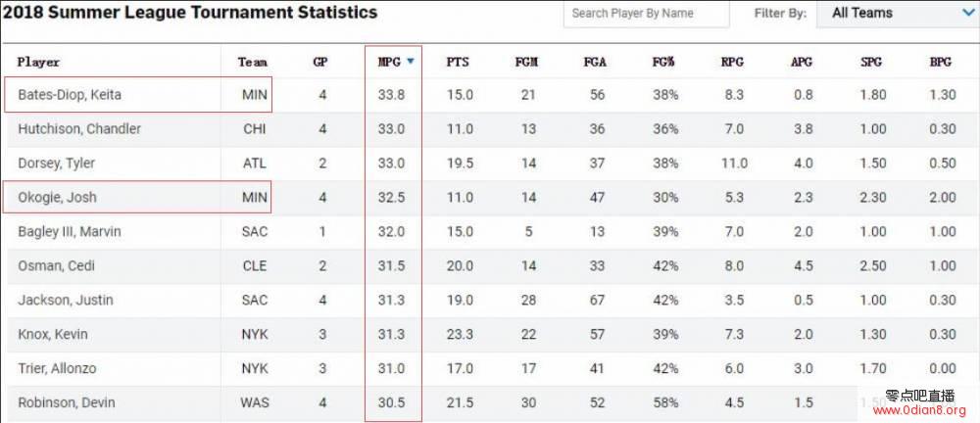This screenshot has height=423, width=980.
Task: Click Robinson, Devin player name
Action: (67, 402)
